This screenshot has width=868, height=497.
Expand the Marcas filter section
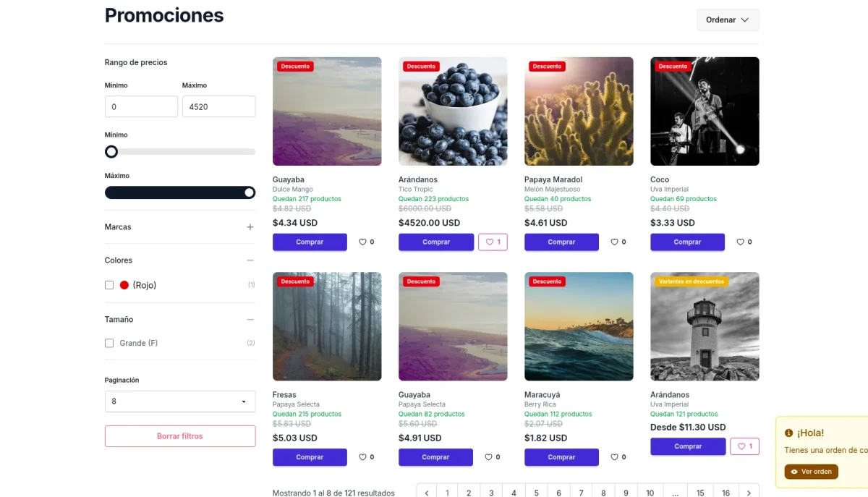[x=250, y=226]
